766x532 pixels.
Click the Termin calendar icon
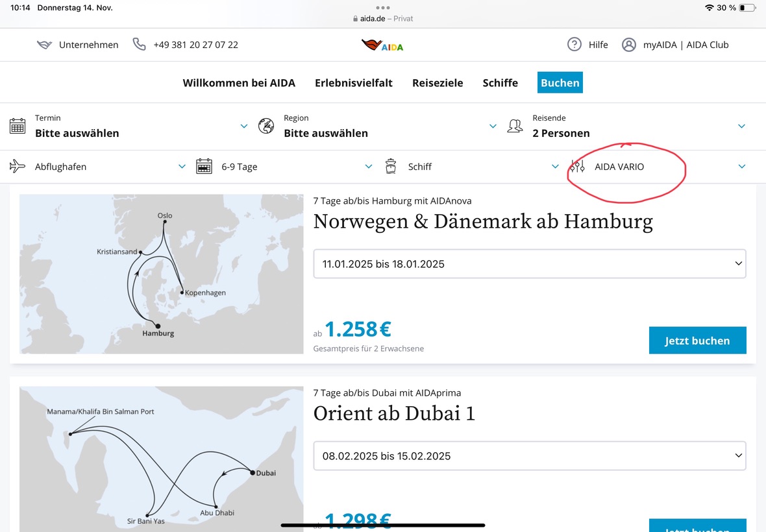click(18, 126)
